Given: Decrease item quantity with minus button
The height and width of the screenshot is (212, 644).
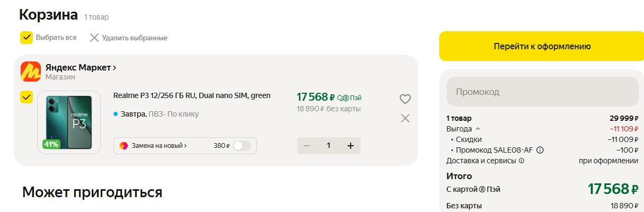Looking at the screenshot, I should [x=307, y=146].
